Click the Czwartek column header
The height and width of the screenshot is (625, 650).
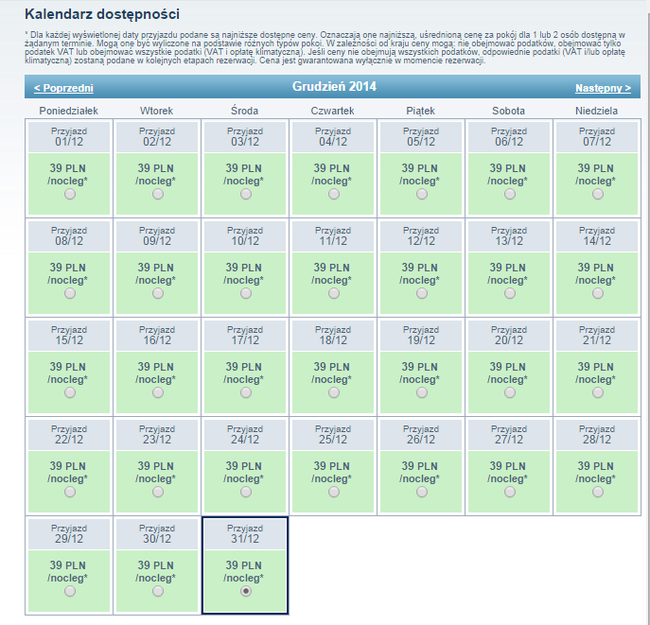click(x=332, y=111)
